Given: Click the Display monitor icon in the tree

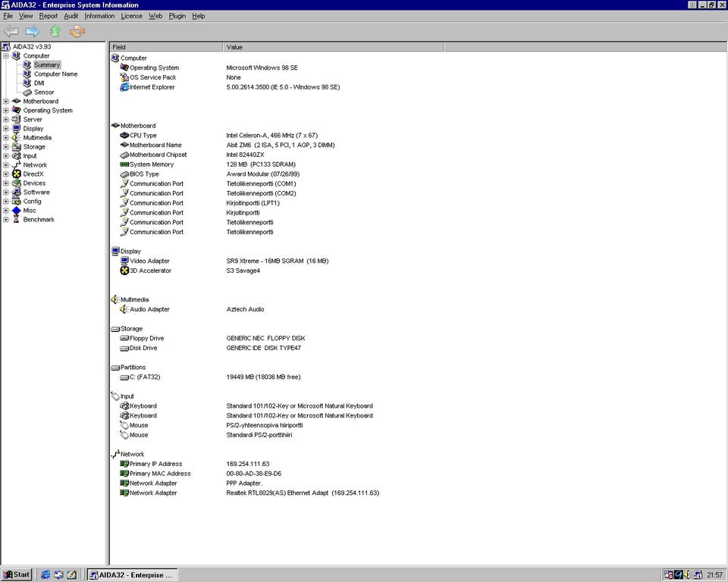Looking at the screenshot, I should coord(16,129).
